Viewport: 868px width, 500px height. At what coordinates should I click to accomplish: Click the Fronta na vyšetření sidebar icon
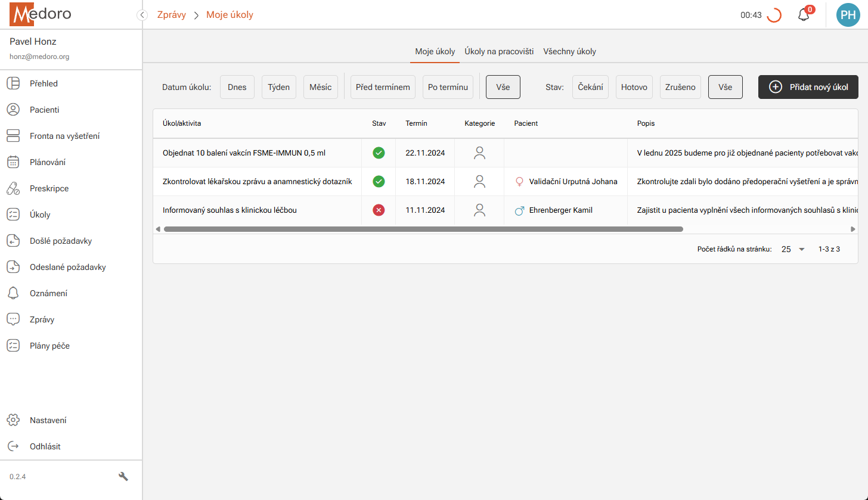coord(13,136)
